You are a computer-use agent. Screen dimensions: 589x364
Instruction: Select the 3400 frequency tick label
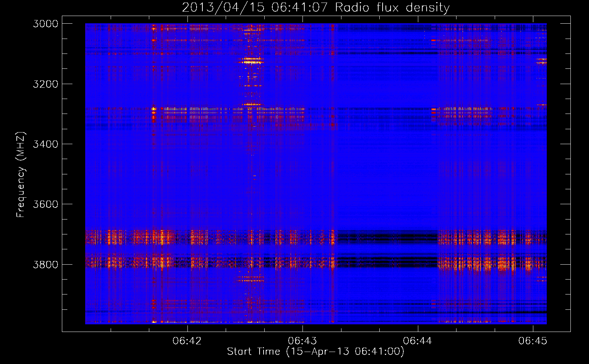[x=46, y=144]
